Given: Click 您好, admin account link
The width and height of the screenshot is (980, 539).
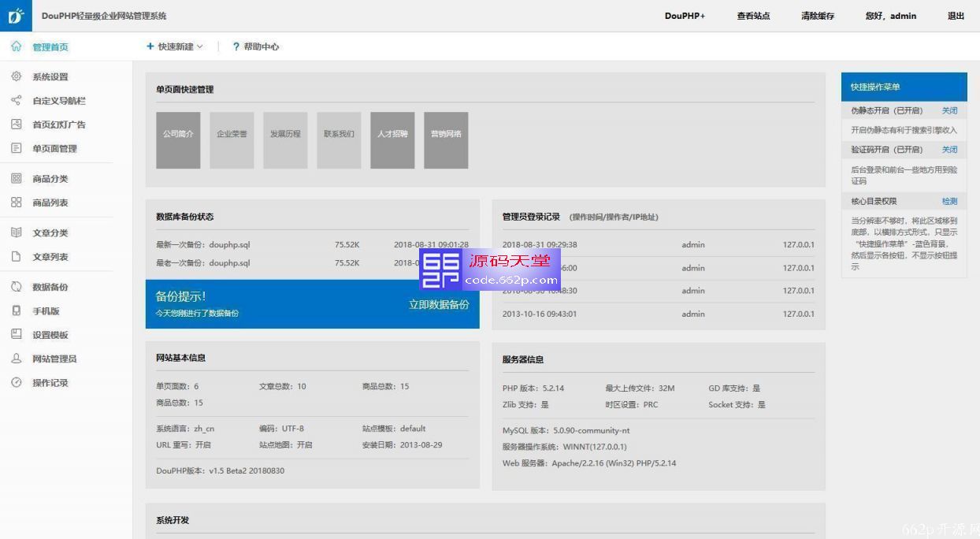Looking at the screenshot, I should tap(890, 16).
